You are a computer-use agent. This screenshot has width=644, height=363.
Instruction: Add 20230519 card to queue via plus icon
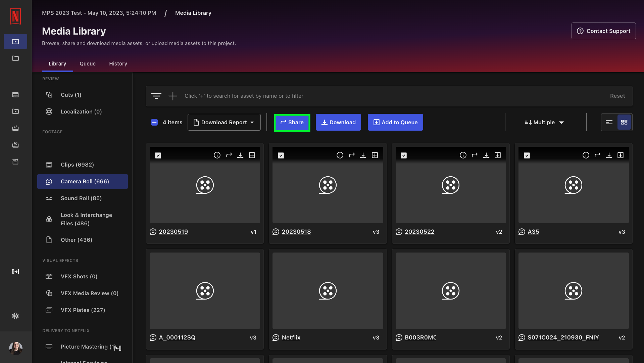point(252,155)
